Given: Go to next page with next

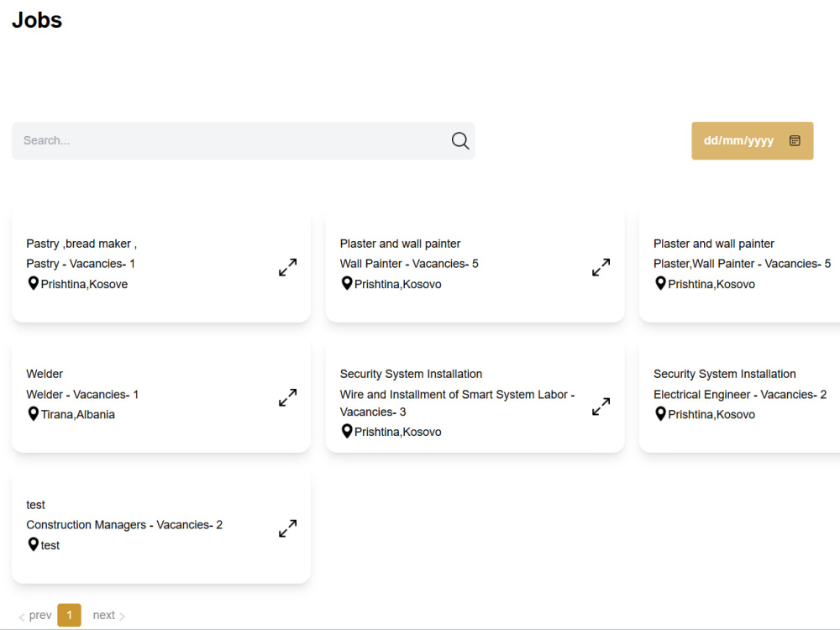Looking at the screenshot, I should pyautogui.click(x=108, y=615).
